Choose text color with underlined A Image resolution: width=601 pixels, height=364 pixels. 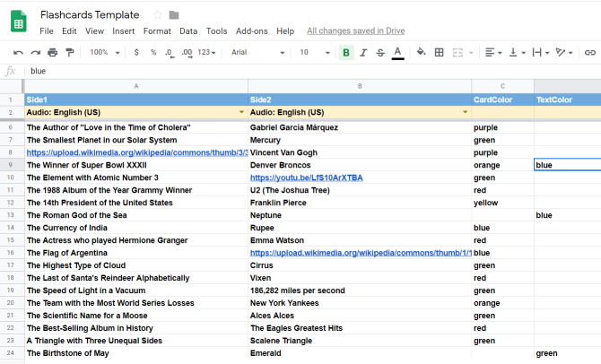coord(397,53)
